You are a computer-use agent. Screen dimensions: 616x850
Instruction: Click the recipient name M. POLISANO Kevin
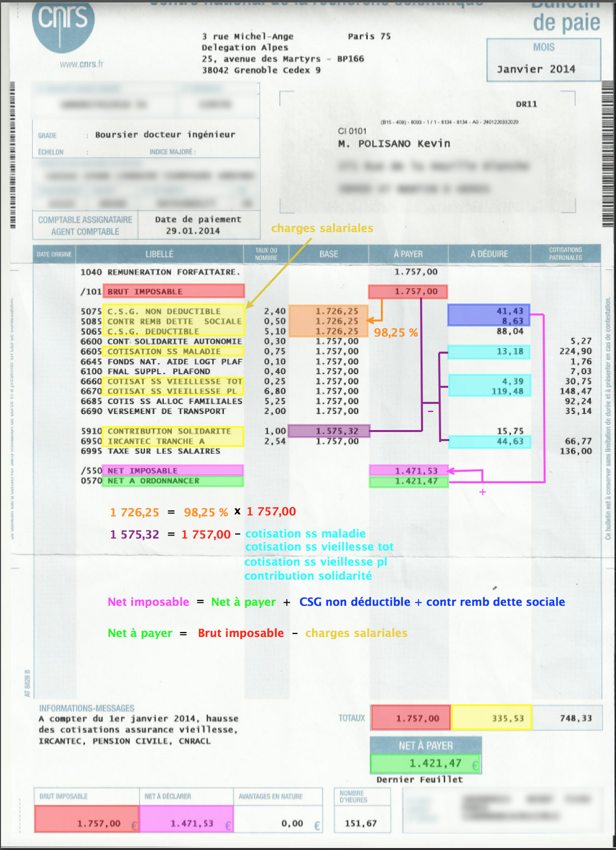(x=394, y=144)
